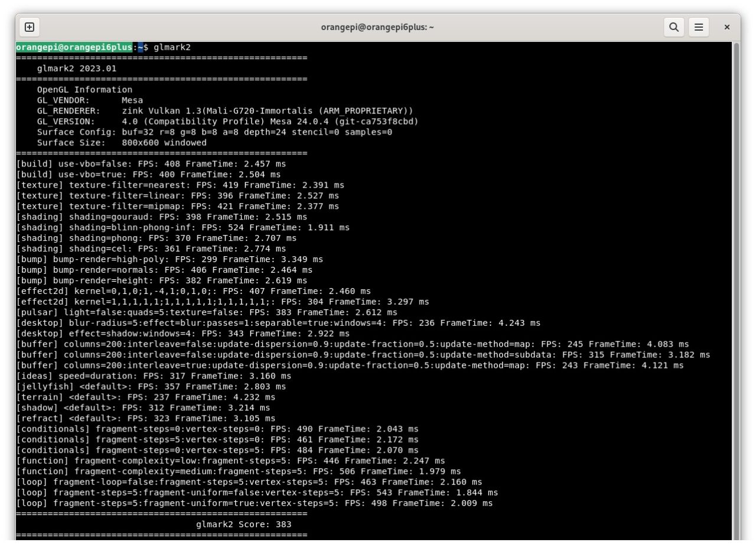Click the GL_VENDOR Mesa line

[90, 100]
